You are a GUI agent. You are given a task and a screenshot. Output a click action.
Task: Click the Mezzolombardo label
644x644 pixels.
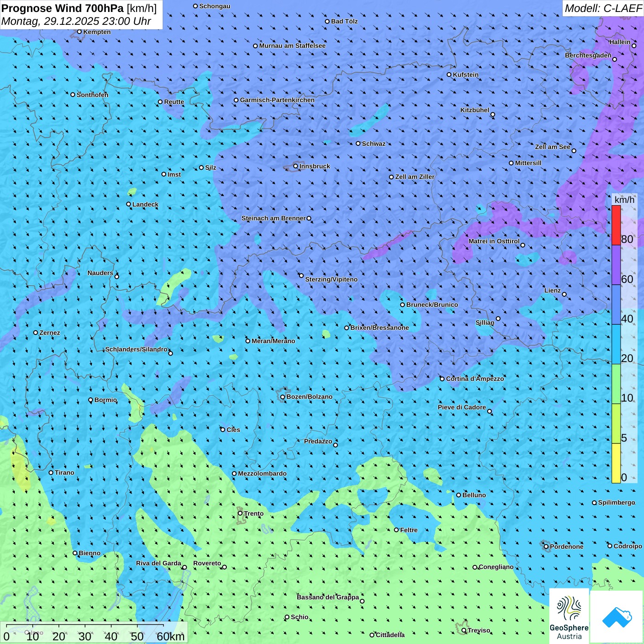pyautogui.click(x=262, y=473)
